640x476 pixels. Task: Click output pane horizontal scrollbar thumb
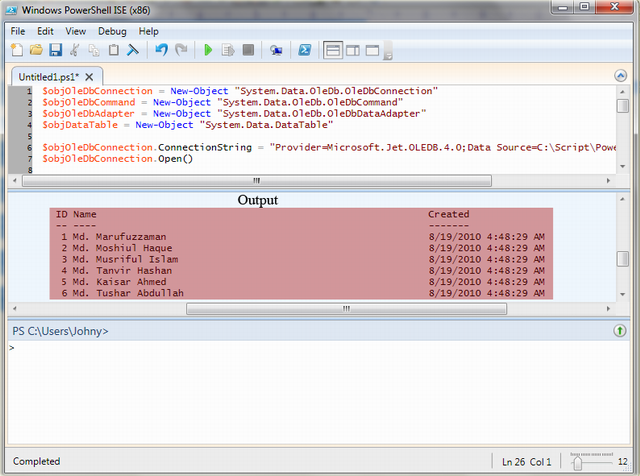pos(347,309)
